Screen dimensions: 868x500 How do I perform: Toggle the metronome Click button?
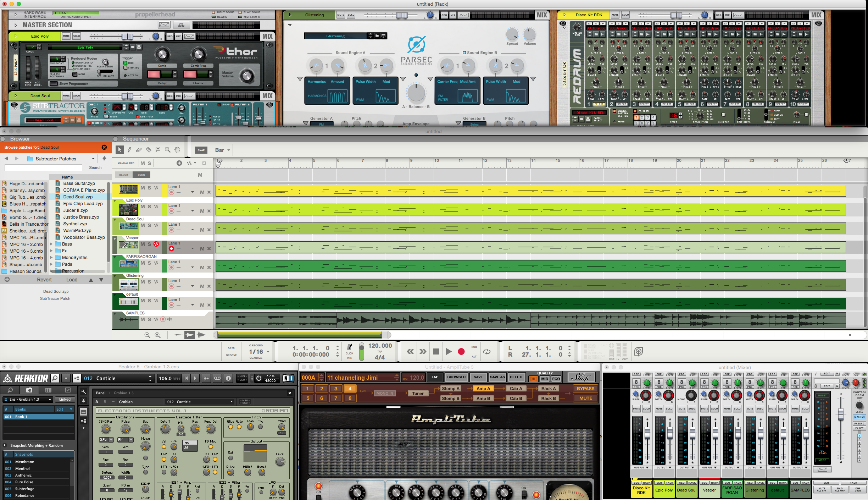click(x=349, y=348)
